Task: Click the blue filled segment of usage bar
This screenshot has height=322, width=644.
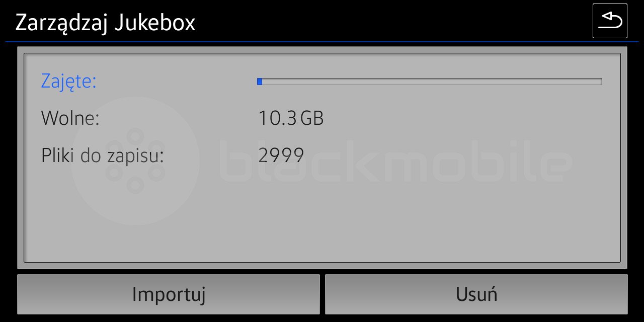Action: point(260,82)
